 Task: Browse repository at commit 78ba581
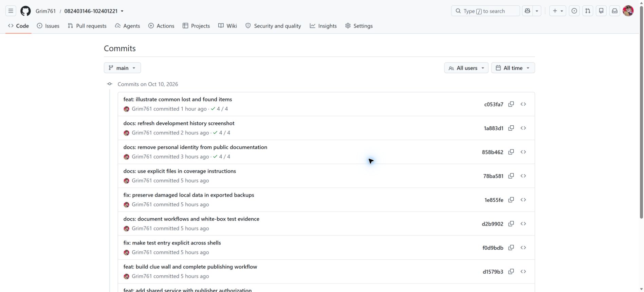(x=523, y=176)
